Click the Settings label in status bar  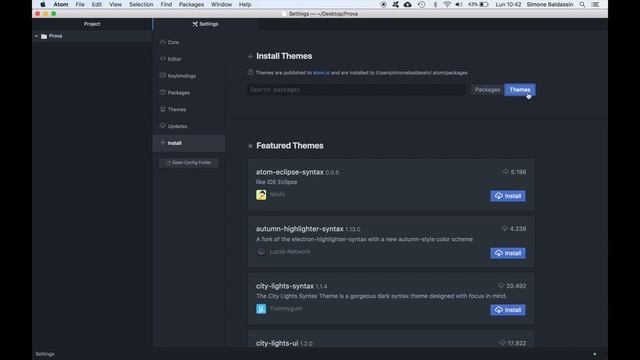(45, 354)
